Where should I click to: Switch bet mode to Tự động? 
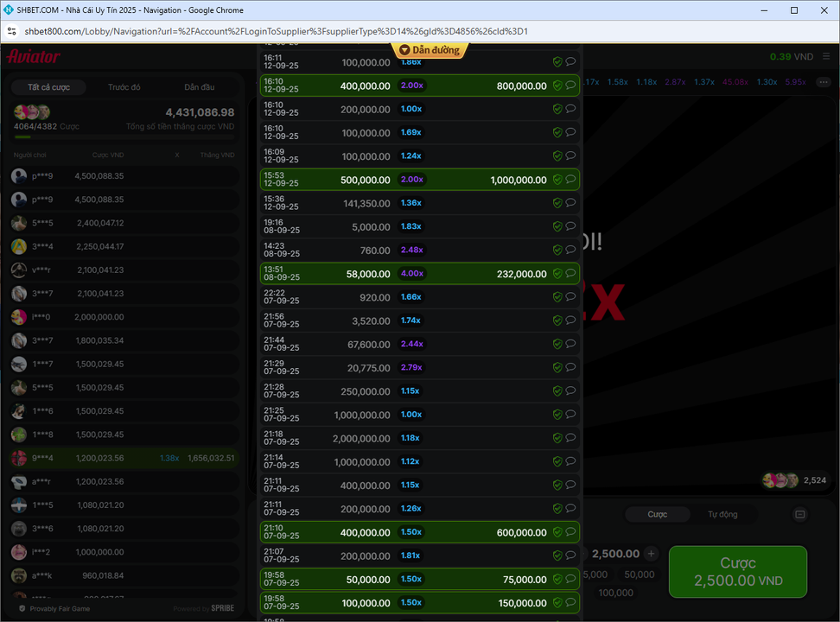(x=722, y=515)
